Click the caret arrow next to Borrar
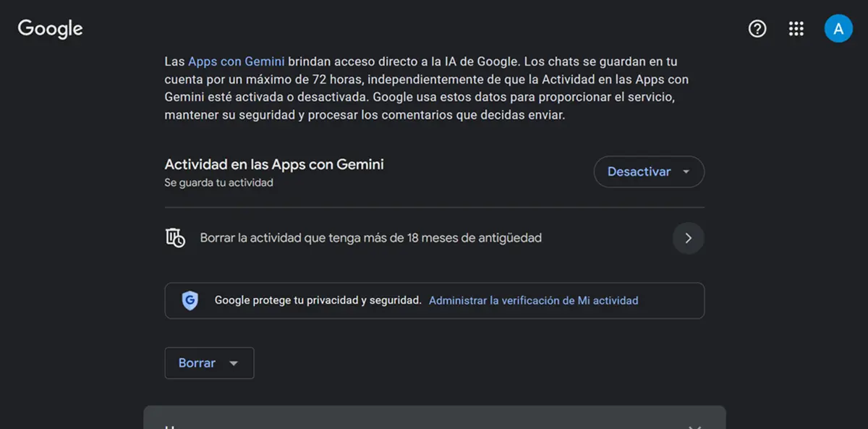This screenshot has width=868, height=429. pos(234,364)
